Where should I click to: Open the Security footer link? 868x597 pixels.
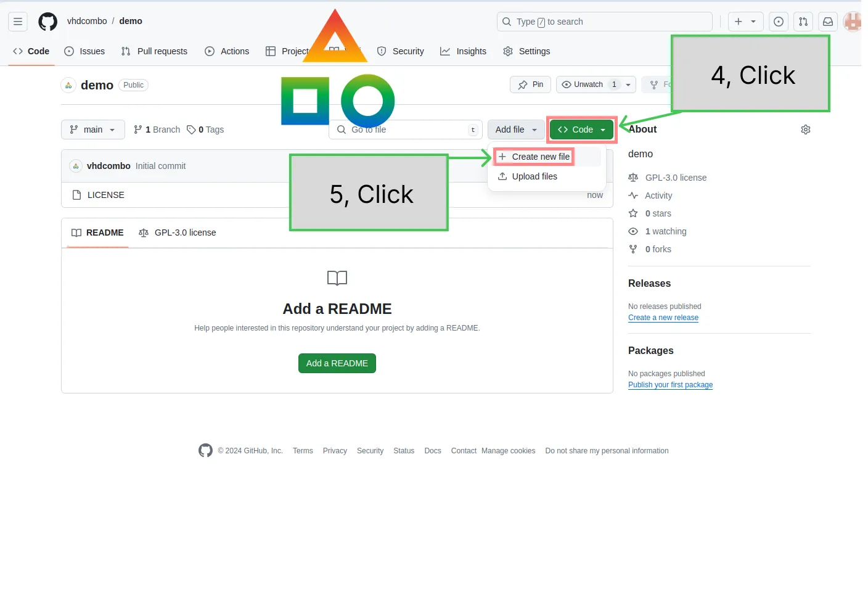pyautogui.click(x=370, y=451)
